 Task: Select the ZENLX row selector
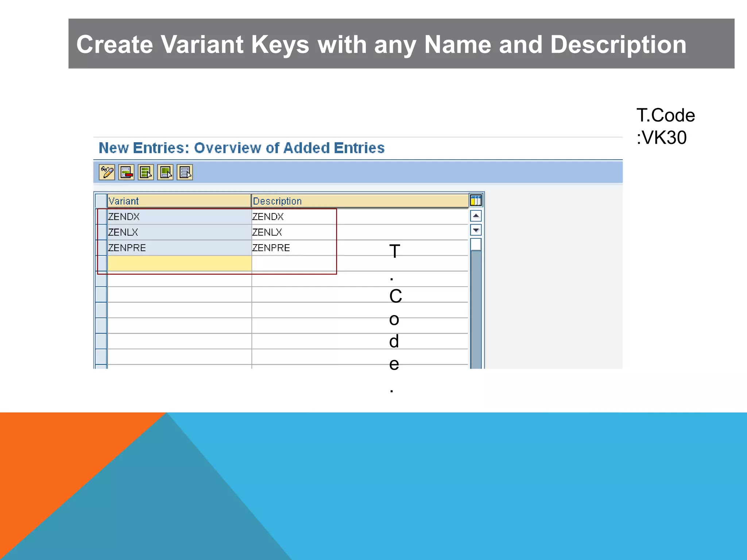101,232
